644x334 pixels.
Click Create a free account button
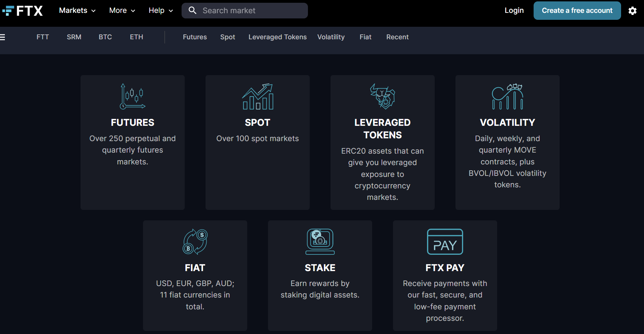(x=577, y=11)
